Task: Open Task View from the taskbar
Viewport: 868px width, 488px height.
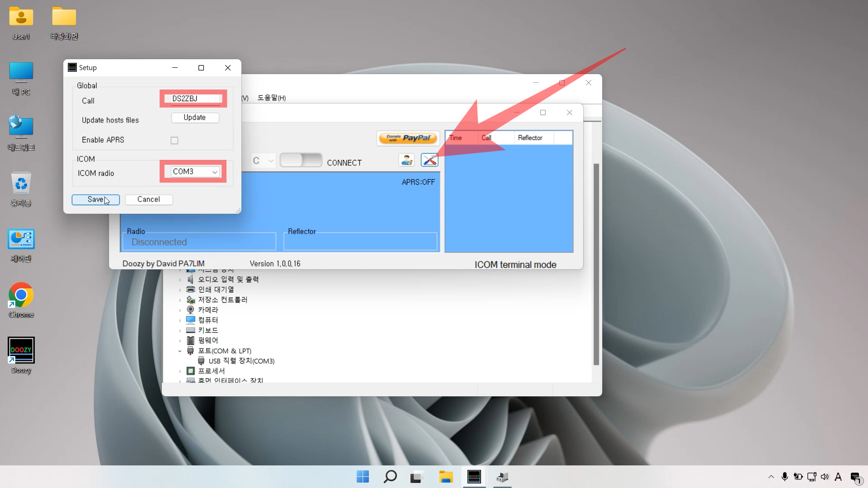Action: click(417, 477)
